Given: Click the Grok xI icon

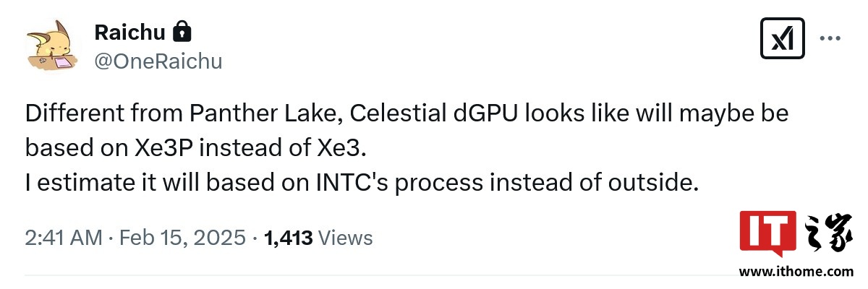Looking at the screenshot, I should point(782,38).
